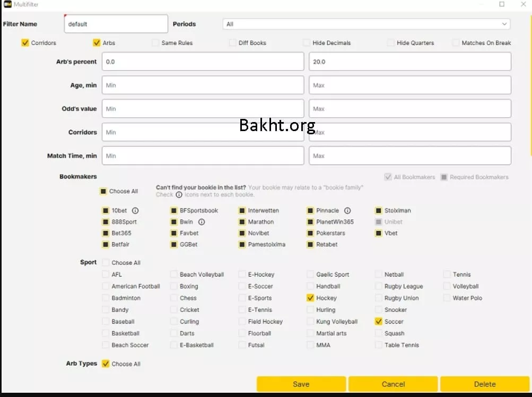Viewport: 532px width, 397px height.
Task: Open the Periods dropdown
Action: pos(366,24)
